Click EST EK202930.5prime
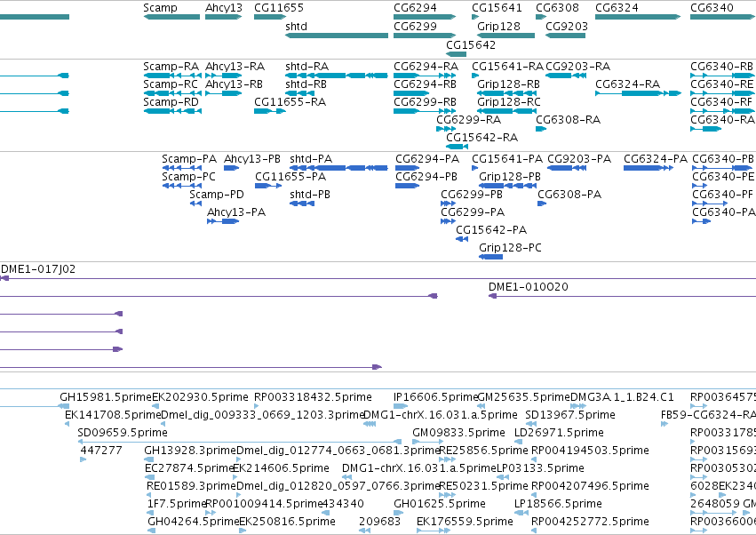The width and height of the screenshot is (756, 535). click(200, 397)
